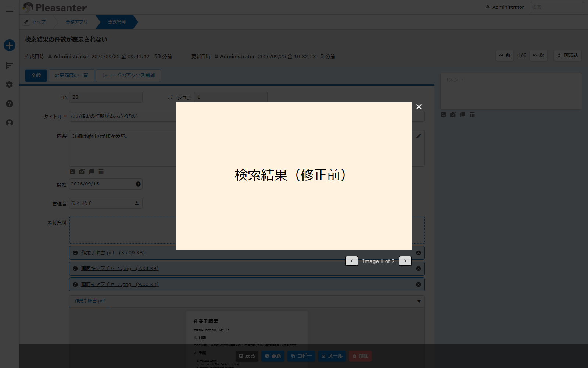Open the view mode sidebar icon
The width and height of the screenshot is (588, 368).
tap(10, 66)
